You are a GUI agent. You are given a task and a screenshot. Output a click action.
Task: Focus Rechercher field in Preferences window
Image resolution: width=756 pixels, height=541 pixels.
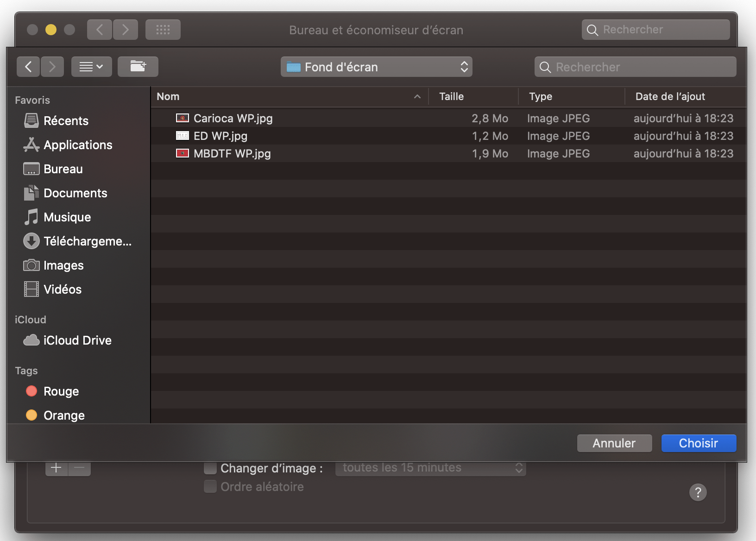coord(656,30)
